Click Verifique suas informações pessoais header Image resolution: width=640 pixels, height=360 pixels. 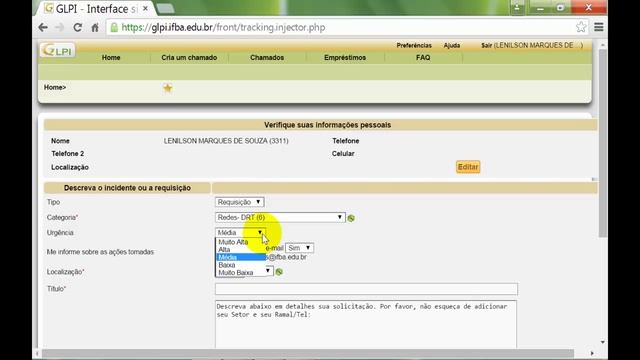[x=327, y=125]
